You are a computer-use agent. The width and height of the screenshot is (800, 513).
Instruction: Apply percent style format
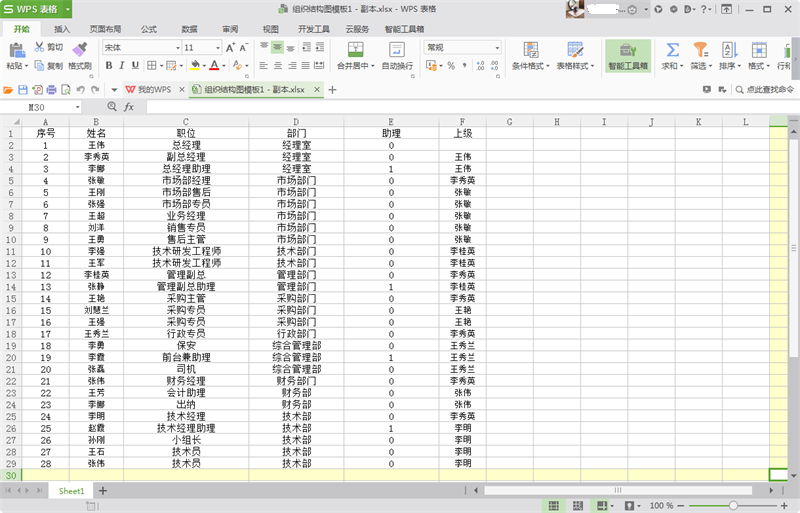[451, 65]
